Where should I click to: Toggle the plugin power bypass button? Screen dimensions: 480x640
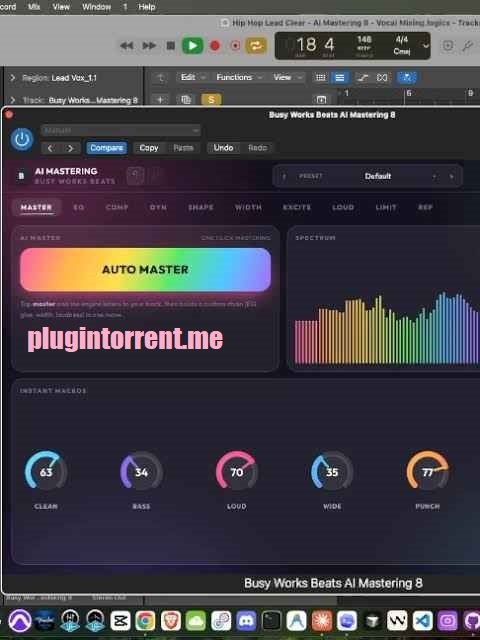(x=22, y=140)
